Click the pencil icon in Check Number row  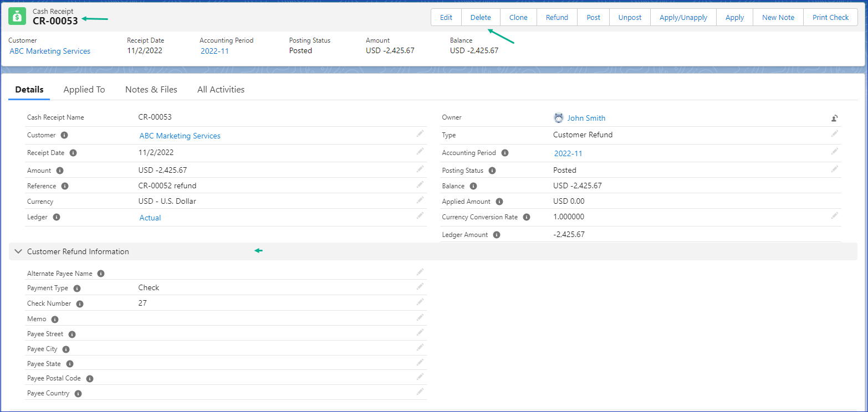tap(420, 302)
